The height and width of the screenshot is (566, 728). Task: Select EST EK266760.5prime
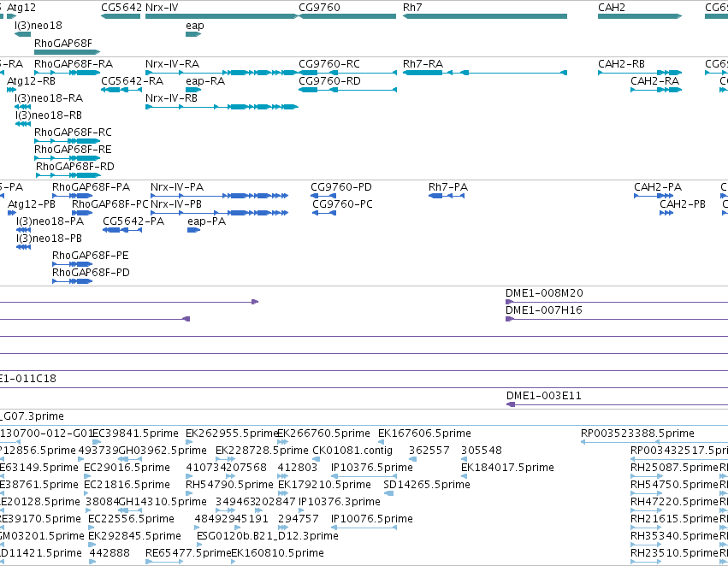coord(323,433)
